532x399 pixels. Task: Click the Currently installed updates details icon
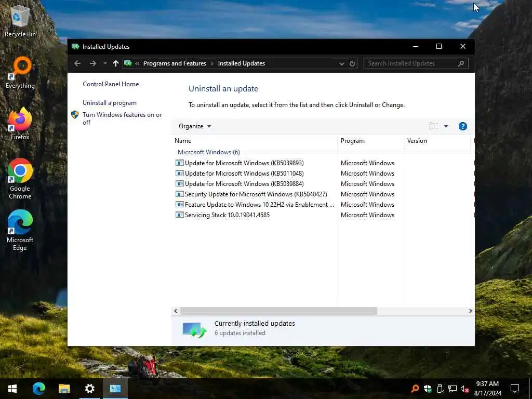194,329
